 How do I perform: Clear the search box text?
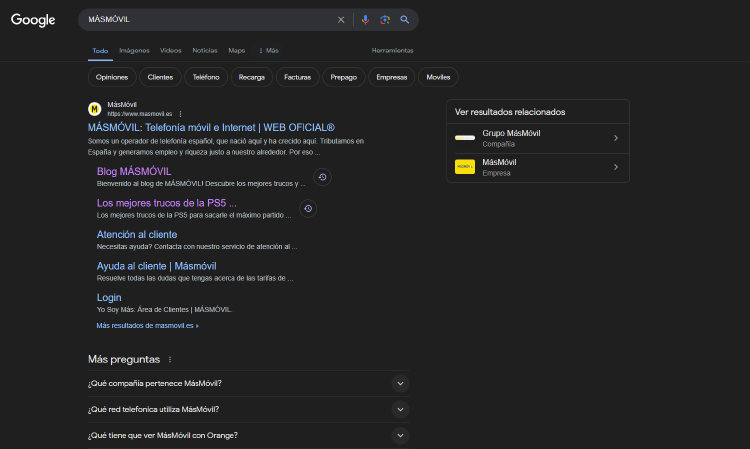click(341, 20)
